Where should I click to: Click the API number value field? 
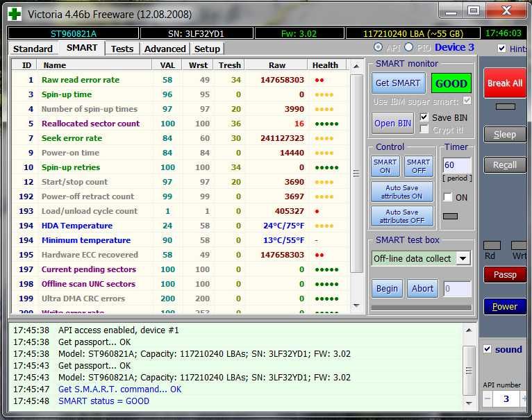506,398
